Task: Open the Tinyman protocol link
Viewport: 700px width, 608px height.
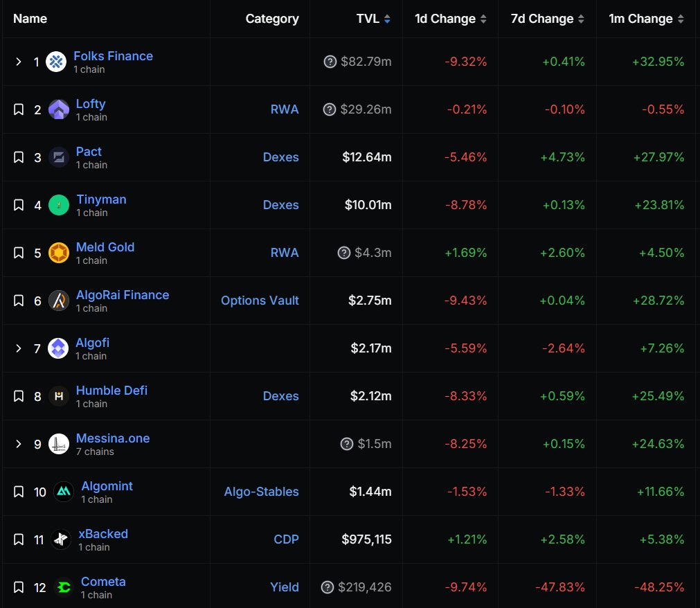Action: coord(101,199)
